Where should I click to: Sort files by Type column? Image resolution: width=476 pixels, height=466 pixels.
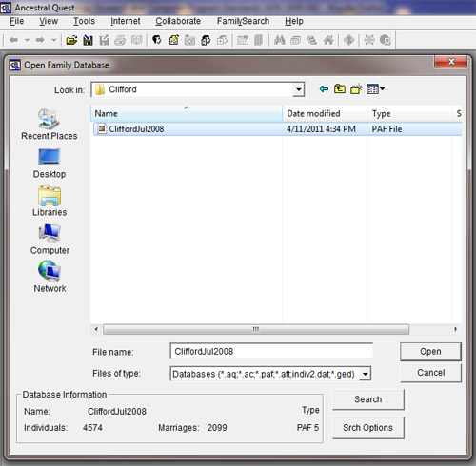click(410, 113)
